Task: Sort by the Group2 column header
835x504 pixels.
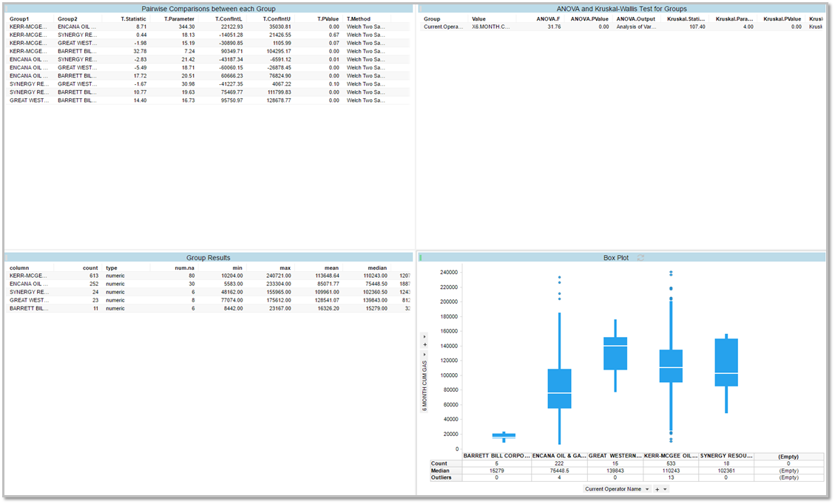Action: (x=67, y=18)
